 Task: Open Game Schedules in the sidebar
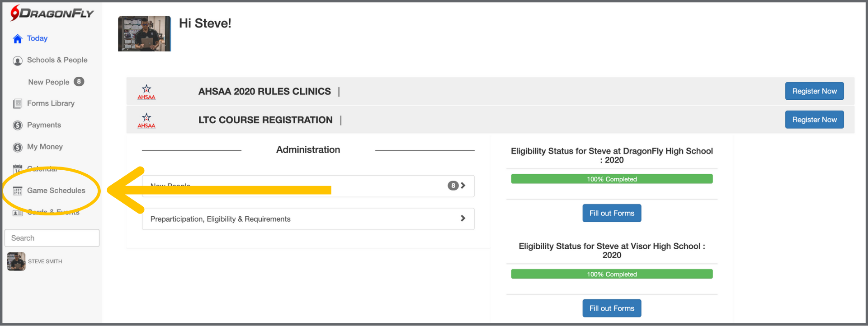[x=56, y=191]
